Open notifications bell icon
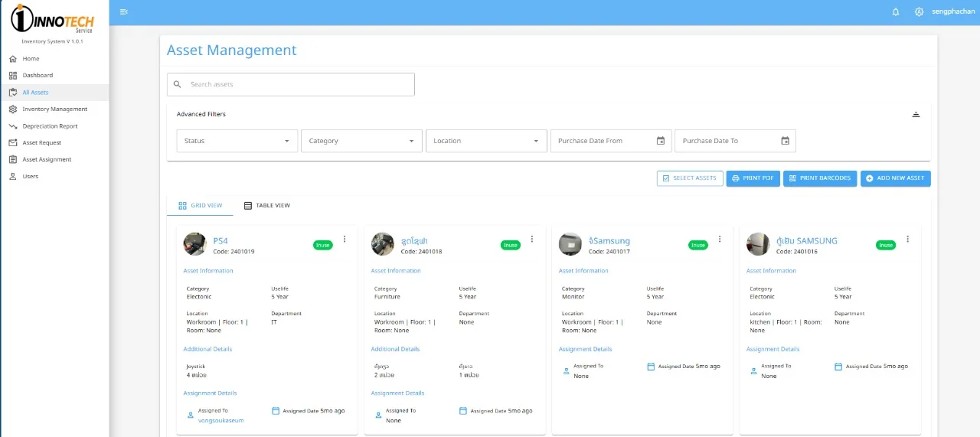 click(x=896, y=11)
